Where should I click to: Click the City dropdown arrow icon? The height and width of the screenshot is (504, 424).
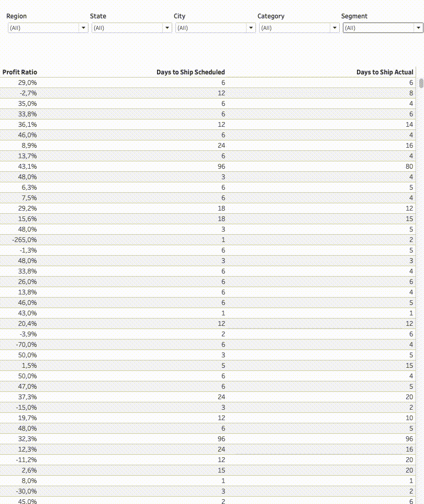(251, 28)
